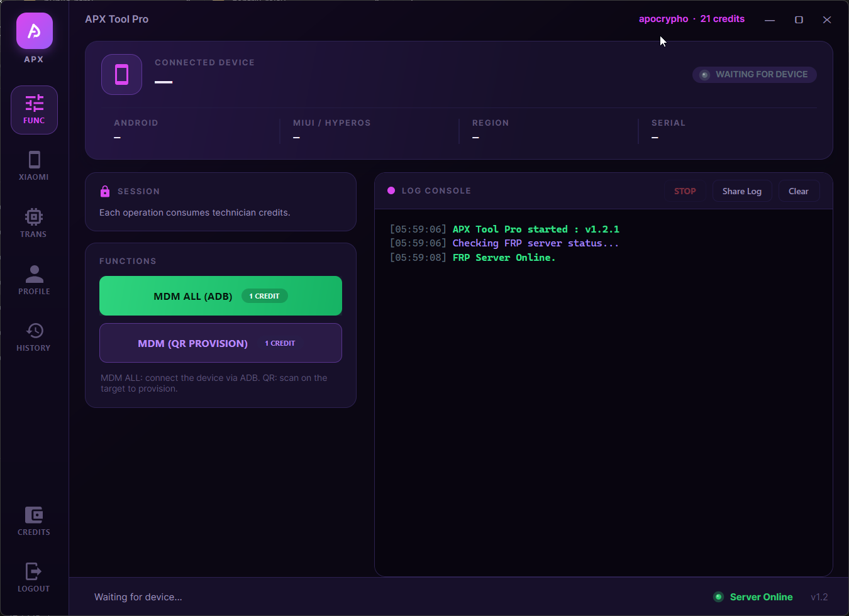849x616 pixels.
Task: Click the 'FRP Server Online.' log line
Action: pyautogui.click(x=504, y=258)
